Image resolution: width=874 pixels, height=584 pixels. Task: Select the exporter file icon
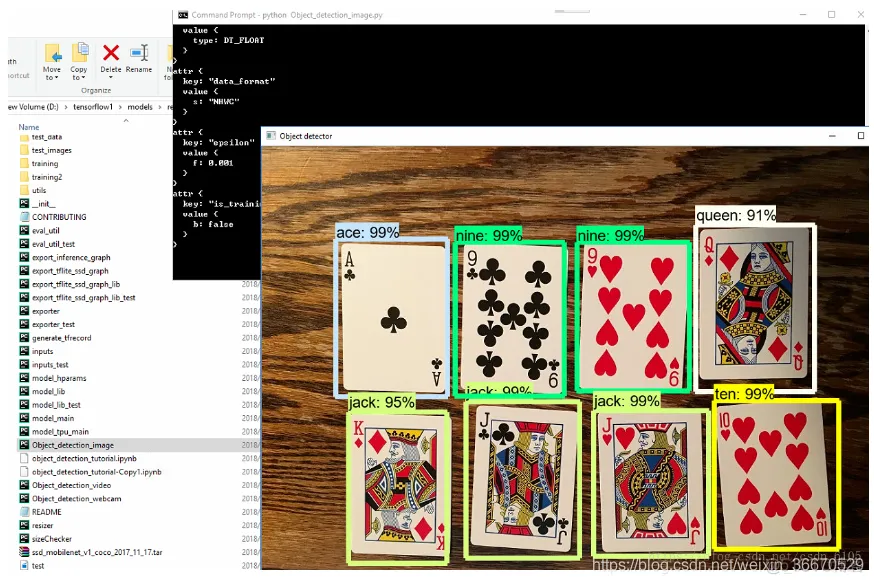click(x=24, y=311)
